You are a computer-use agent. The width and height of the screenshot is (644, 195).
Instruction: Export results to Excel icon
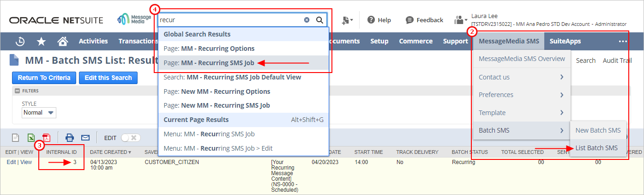tap(31, 137)
